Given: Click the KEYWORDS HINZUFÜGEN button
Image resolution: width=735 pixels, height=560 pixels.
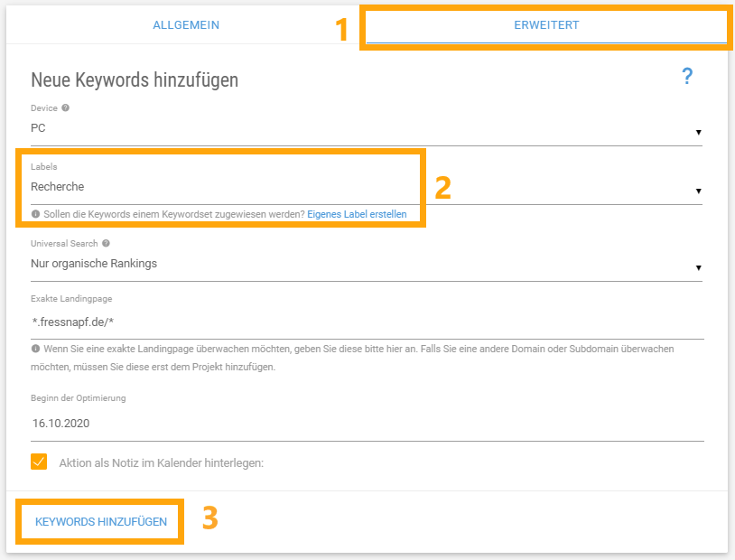Looking at the screenshot, I should pos(101,521).
